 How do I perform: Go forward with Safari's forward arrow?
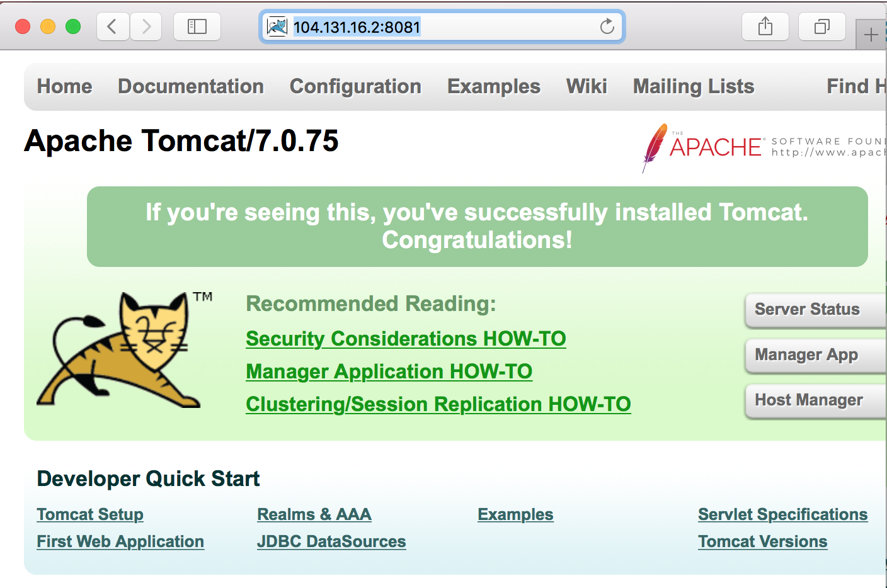point(146,26)
